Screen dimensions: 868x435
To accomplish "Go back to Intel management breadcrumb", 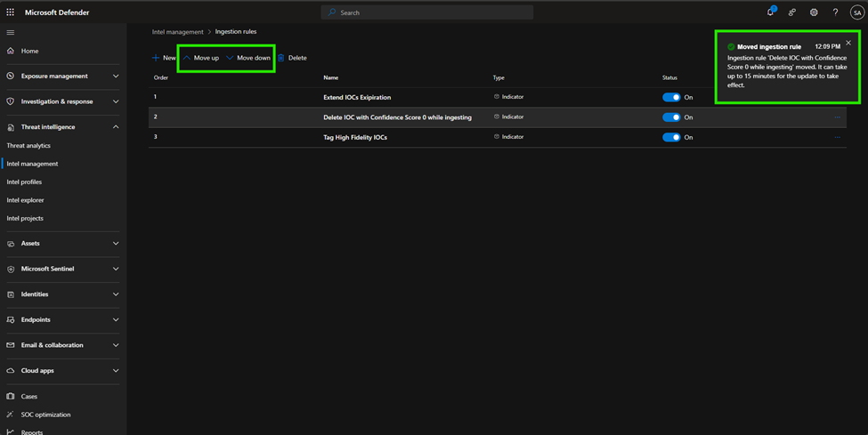I will (178, 32).
